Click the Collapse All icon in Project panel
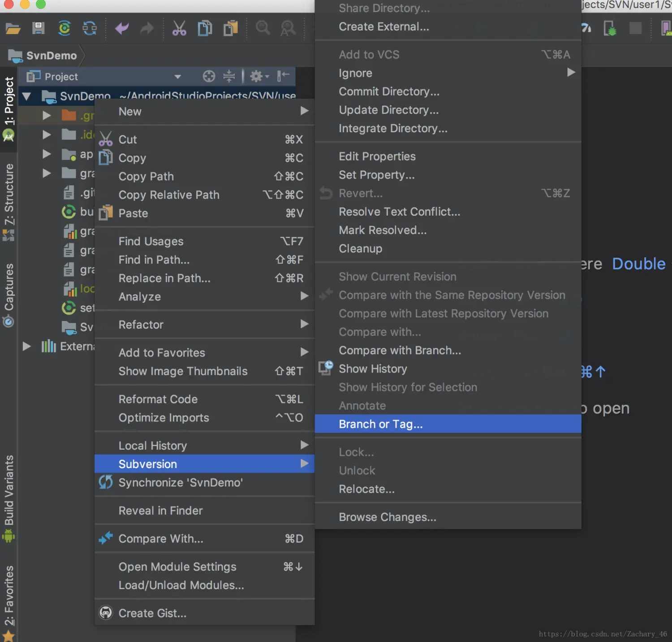672x642 pixels. point(229,76)
